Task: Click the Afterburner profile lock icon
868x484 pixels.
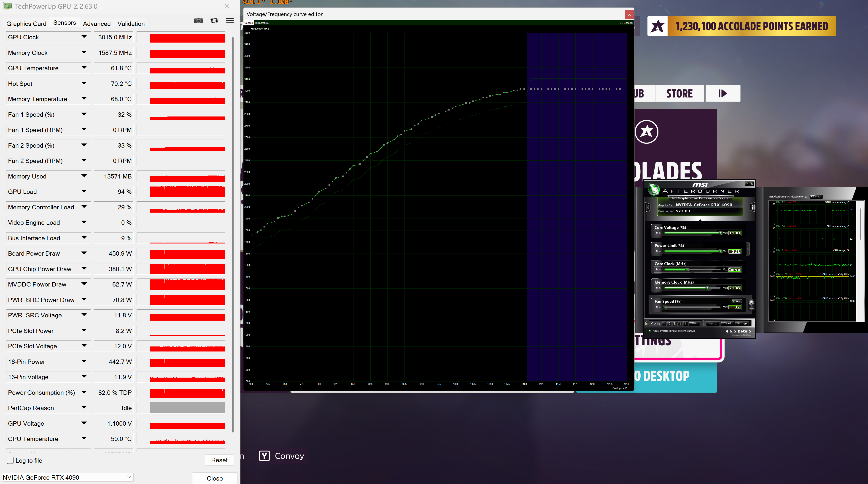Action: coord(646,323)
